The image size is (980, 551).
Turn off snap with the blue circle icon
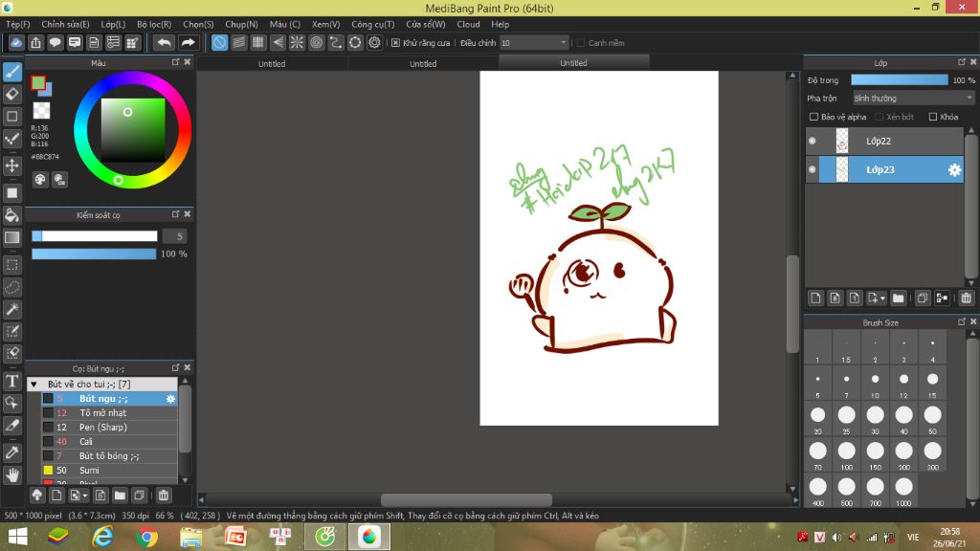[219, 42]
